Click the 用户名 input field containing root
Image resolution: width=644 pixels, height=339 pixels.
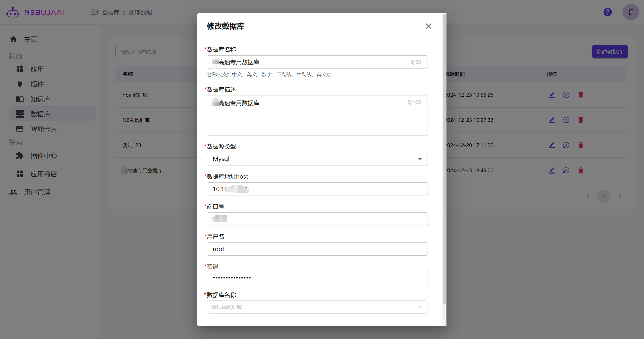(x=317, y=249)
